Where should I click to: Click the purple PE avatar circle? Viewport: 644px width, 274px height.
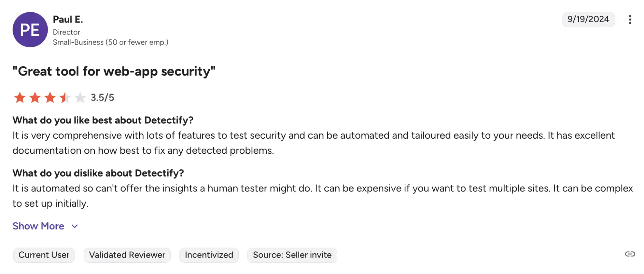pos(30,30)
